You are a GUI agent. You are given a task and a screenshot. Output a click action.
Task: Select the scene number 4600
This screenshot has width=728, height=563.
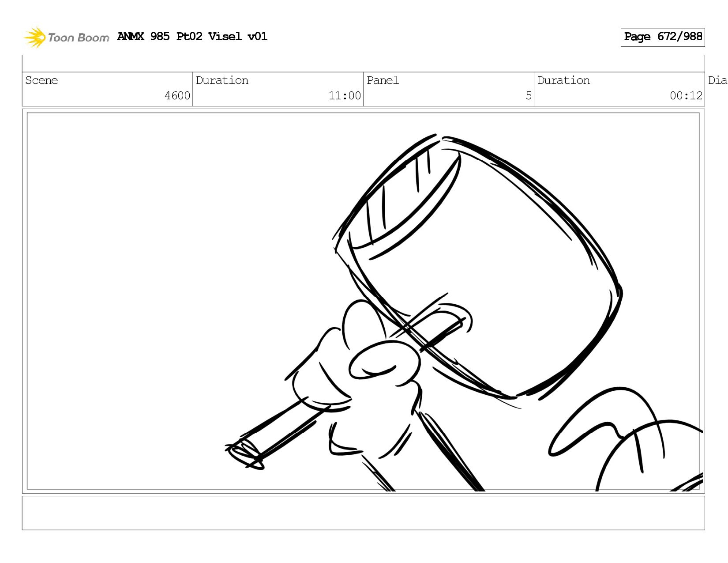[177, 96]
